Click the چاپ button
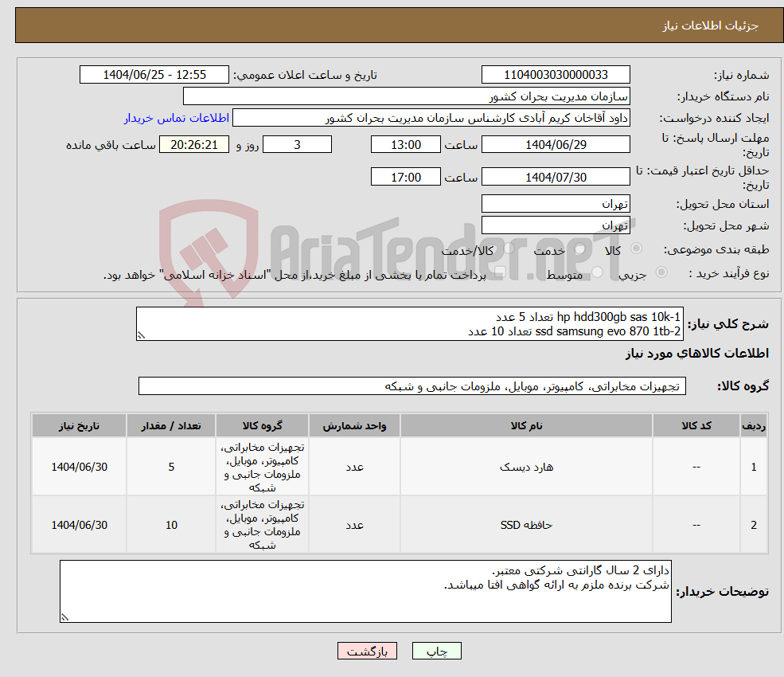 (436, 651)
